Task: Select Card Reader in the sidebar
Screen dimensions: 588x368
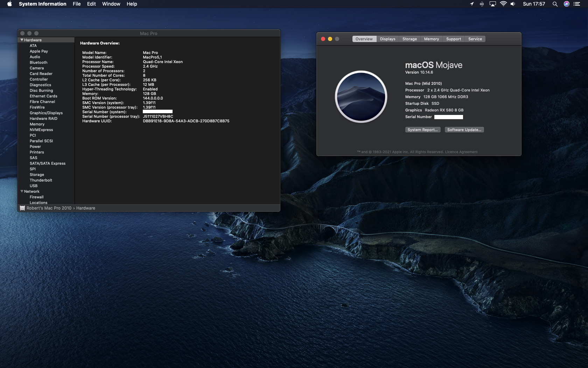Action: (x=41, y=74)
